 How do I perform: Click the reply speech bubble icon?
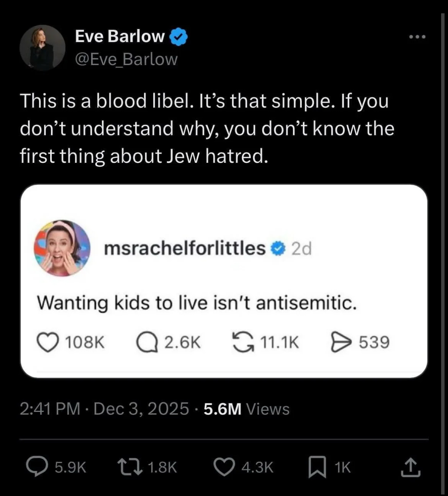click(36, 467)
